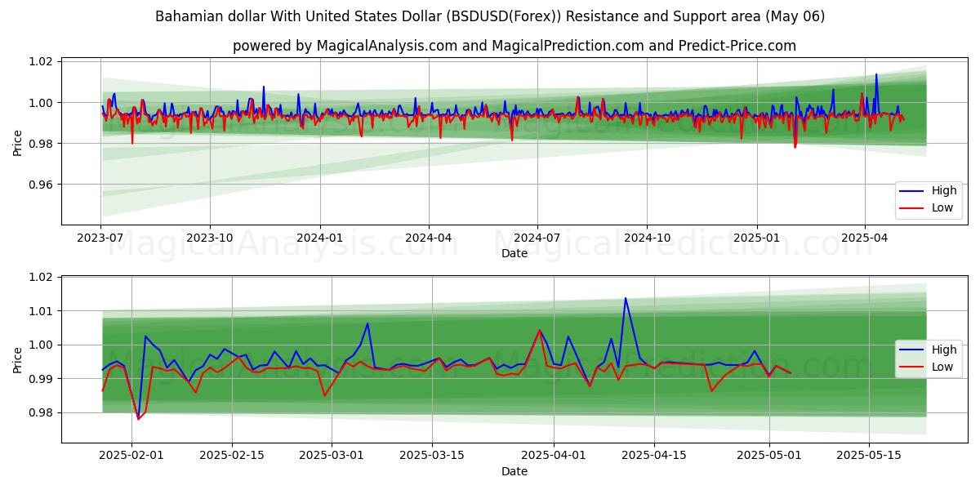Click the '2024-04' x-axis label
The image size is (980, 490).
pos(429,238)
